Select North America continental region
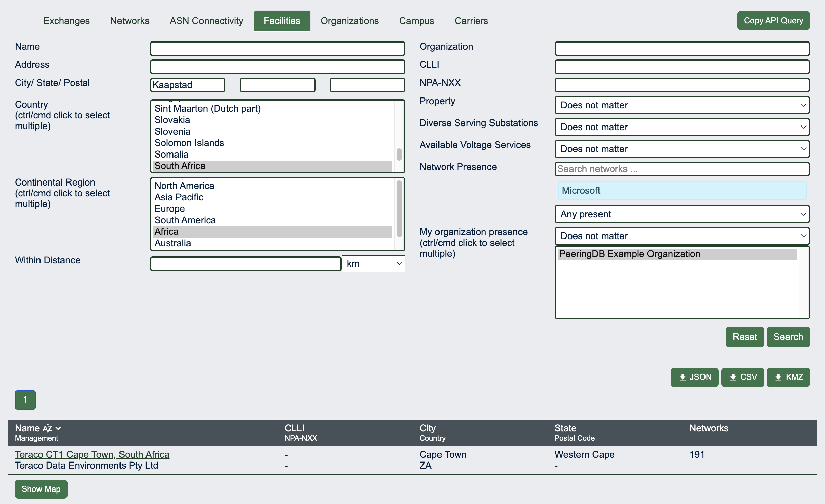Screen dimensions: 825x504 point(272,186)
